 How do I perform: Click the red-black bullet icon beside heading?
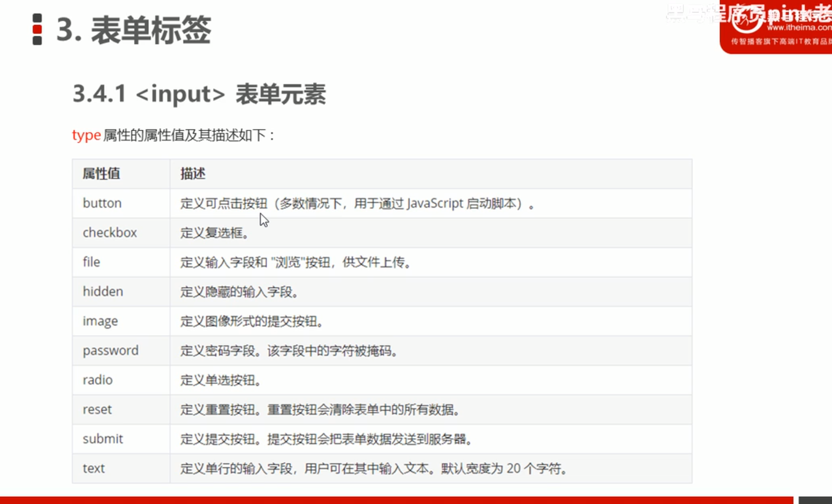click(x=37, y=29)
